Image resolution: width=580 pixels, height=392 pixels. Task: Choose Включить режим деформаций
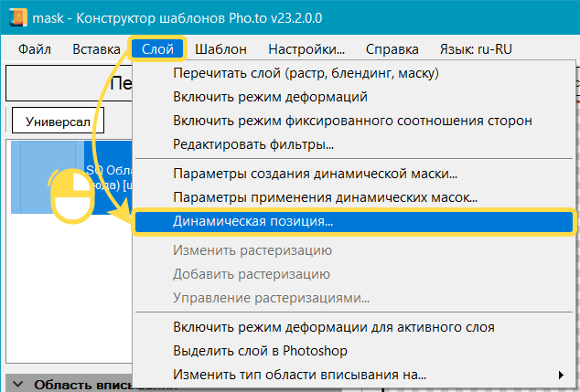pos(270,97)
